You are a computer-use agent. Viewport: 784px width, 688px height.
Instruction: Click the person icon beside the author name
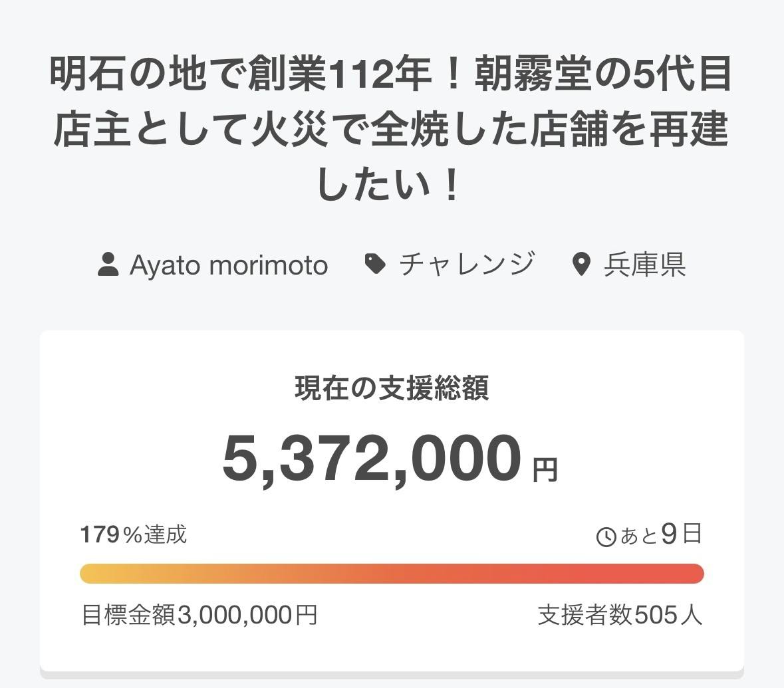point(108,265)
